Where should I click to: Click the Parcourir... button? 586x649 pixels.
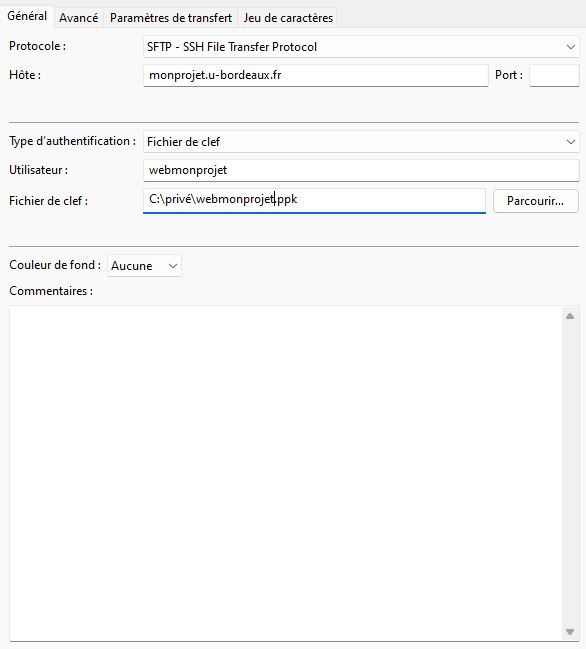tap(536, 201)
